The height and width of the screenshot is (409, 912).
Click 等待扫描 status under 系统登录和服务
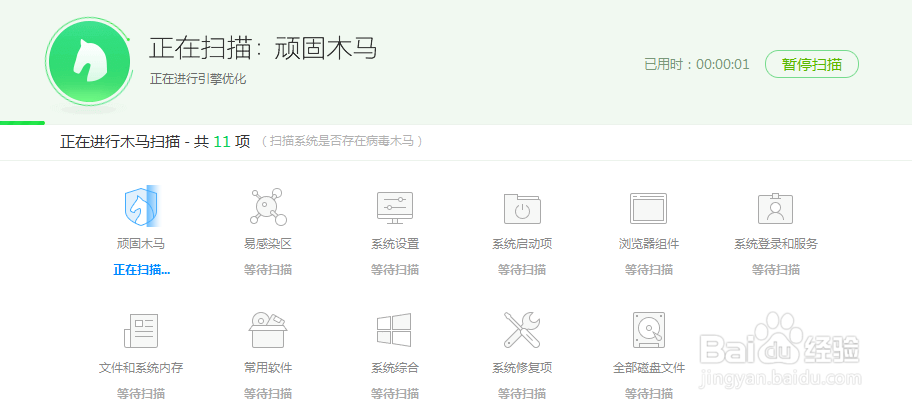point(775,269)
